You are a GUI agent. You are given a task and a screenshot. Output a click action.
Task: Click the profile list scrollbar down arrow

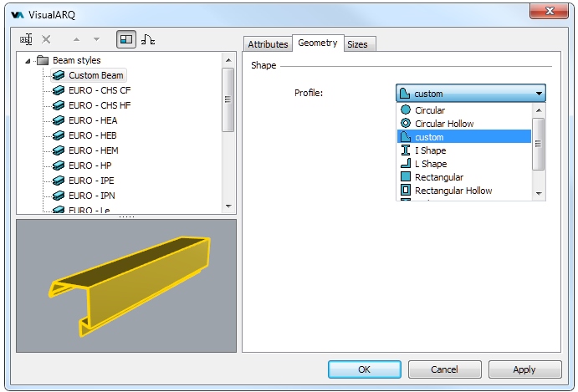[x=539, y=194]
